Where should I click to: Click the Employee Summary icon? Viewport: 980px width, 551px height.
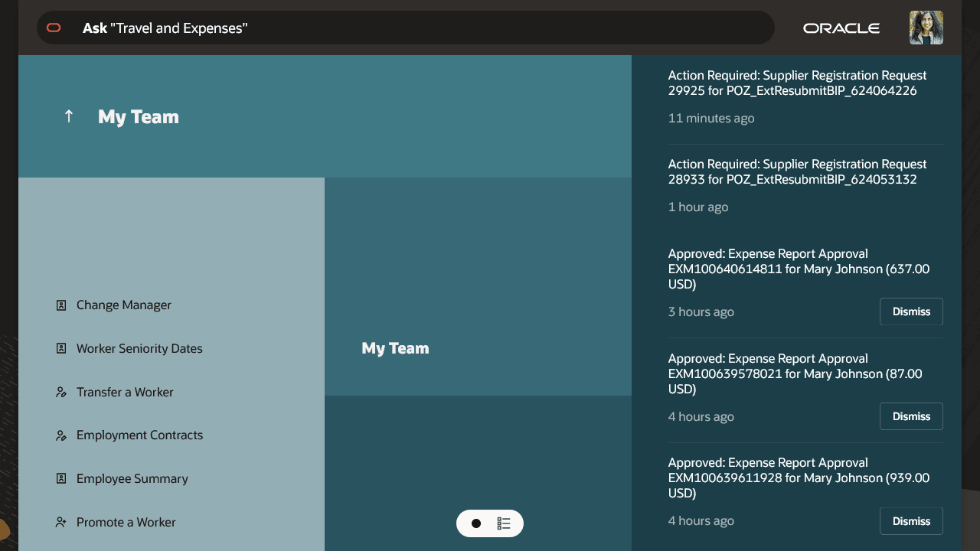click(61, 478)
